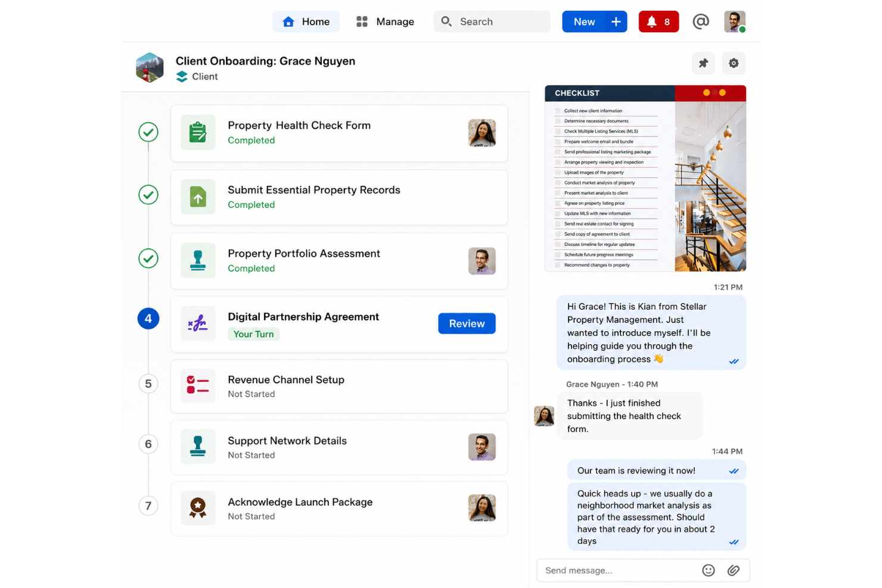Click the Your Turn status badge
This screenshot has height=588, width=882.
tap(253, 334)
